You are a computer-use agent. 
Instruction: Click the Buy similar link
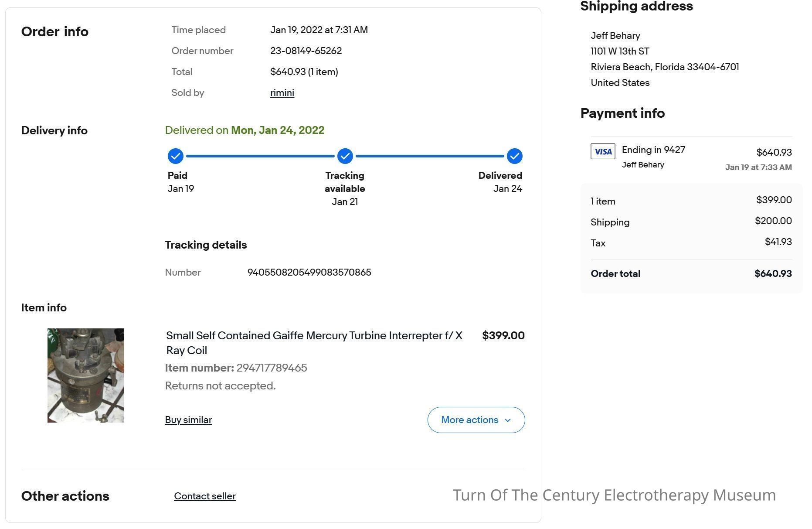pos(188,420)
